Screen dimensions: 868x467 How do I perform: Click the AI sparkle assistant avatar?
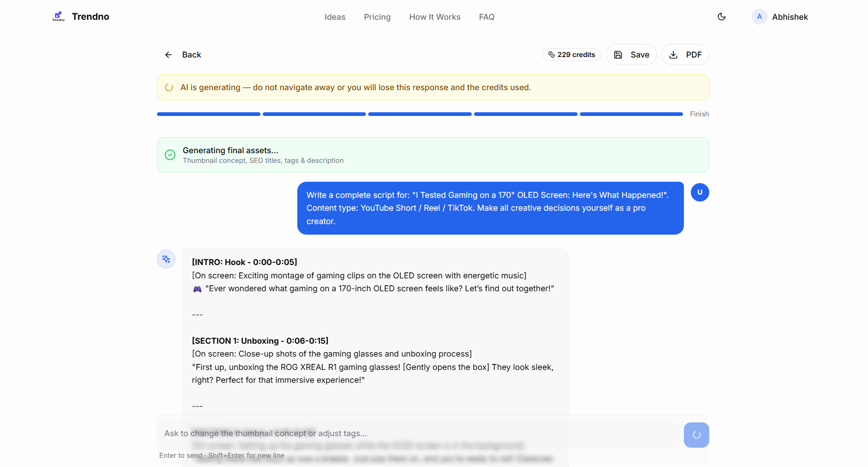pyautogui.click(x=166, y=259)
